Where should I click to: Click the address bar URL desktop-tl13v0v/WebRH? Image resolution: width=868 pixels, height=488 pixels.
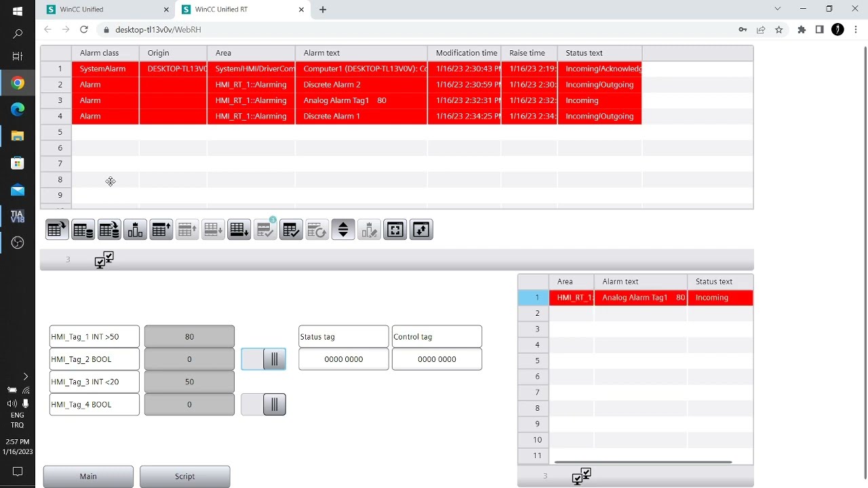[158, 30]
